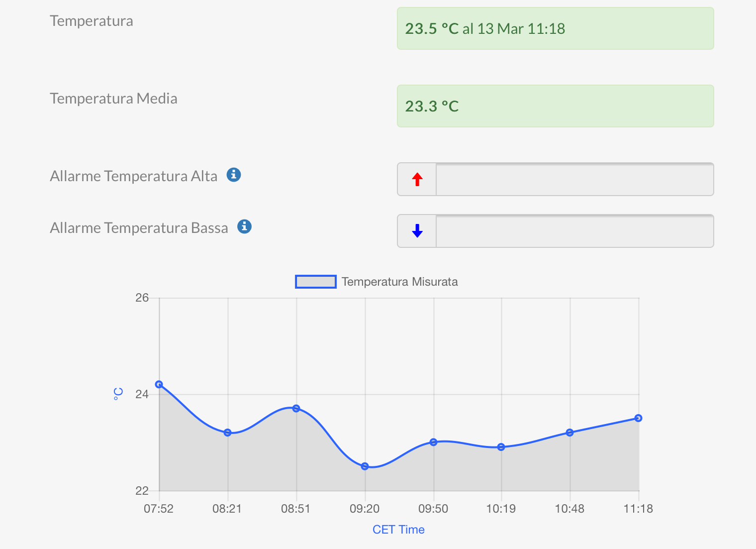
Task: Select the 10:19 data point on chart
Action: pyautogui.click(x=501, y=447)
